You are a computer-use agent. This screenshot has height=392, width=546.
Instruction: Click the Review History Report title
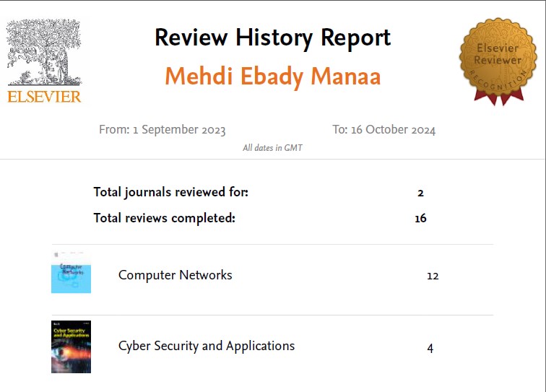(272, 38)
